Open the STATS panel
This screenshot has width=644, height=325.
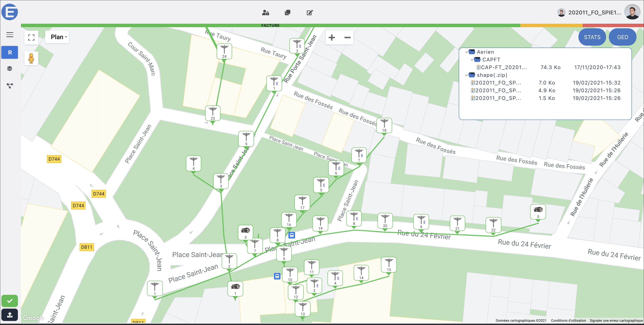pyautogui.click(x=592, y=37)
